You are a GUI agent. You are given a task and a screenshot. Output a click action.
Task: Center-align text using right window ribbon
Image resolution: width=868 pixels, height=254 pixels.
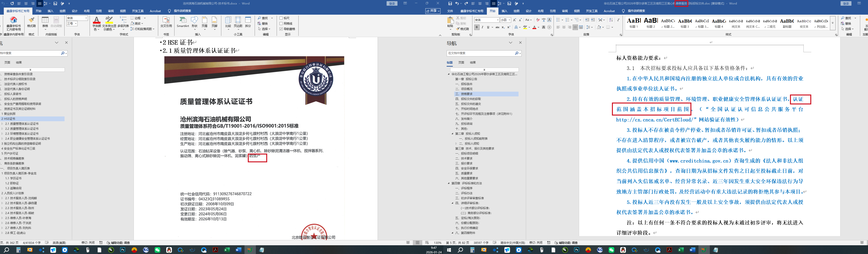pyautogui.click(x=564, y=27)
